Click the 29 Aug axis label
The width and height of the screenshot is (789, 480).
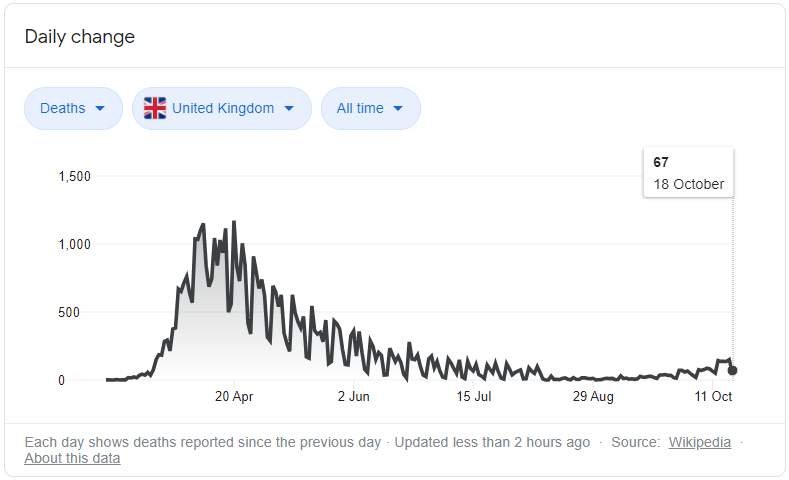(593, 397)
